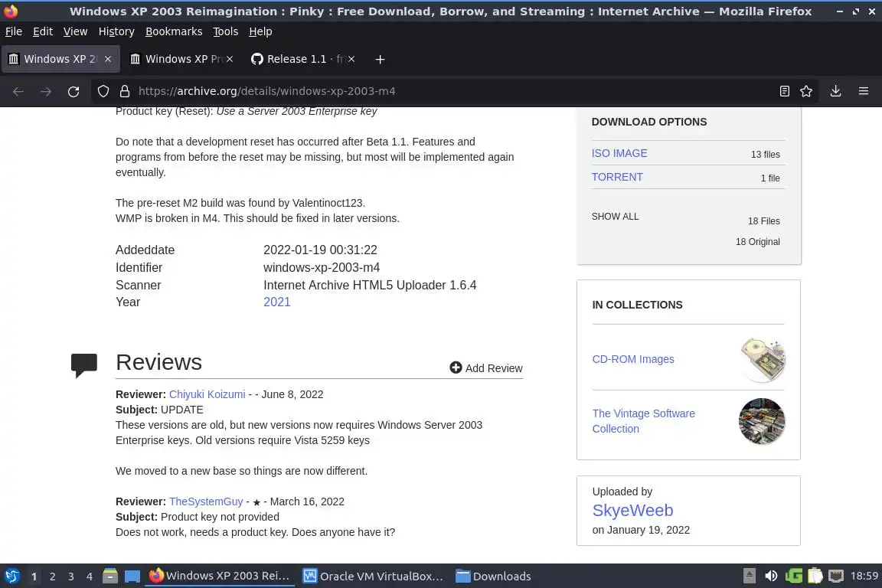Open the History menu
The image size is (882, 588).
pos(116,31)
